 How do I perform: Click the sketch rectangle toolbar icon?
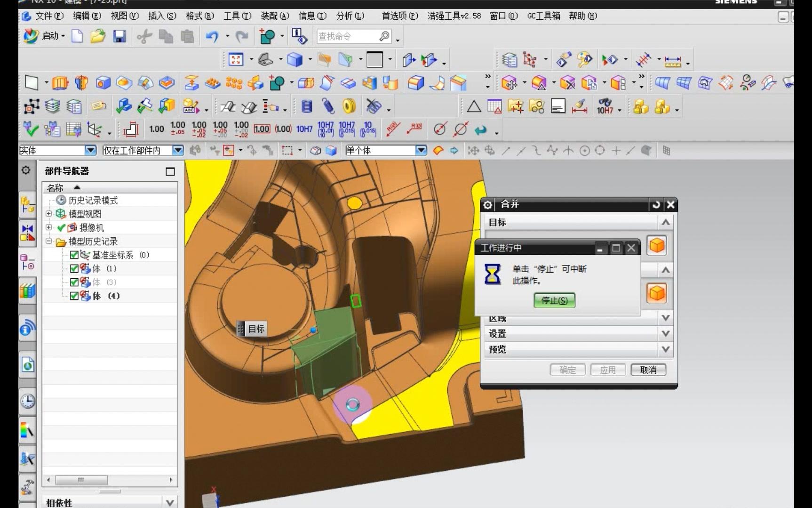point(31,83)
